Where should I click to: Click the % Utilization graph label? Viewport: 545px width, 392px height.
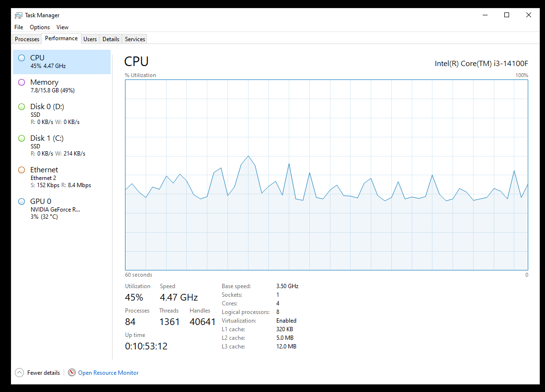pyautogui.click(x=140, y=75)
